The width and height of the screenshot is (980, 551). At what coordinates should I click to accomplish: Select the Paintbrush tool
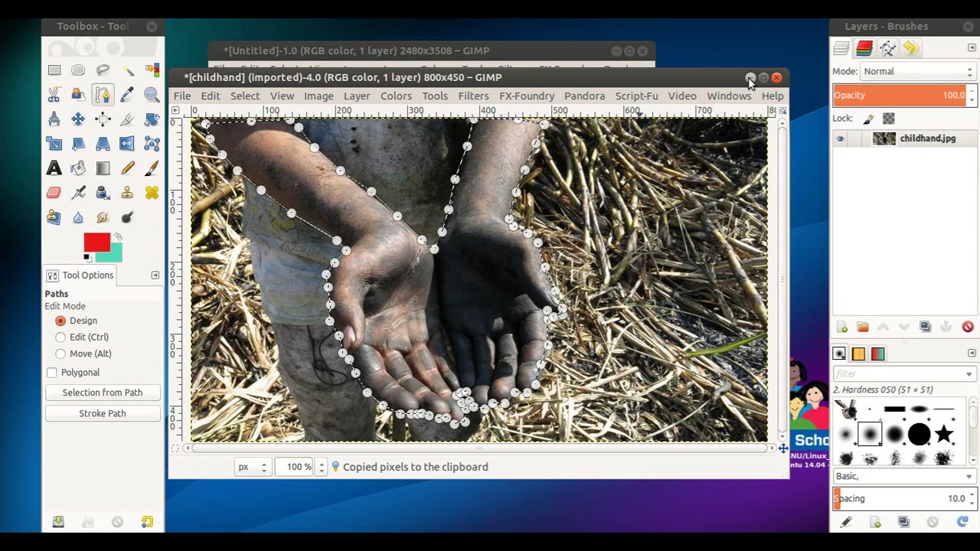(152, 168)
